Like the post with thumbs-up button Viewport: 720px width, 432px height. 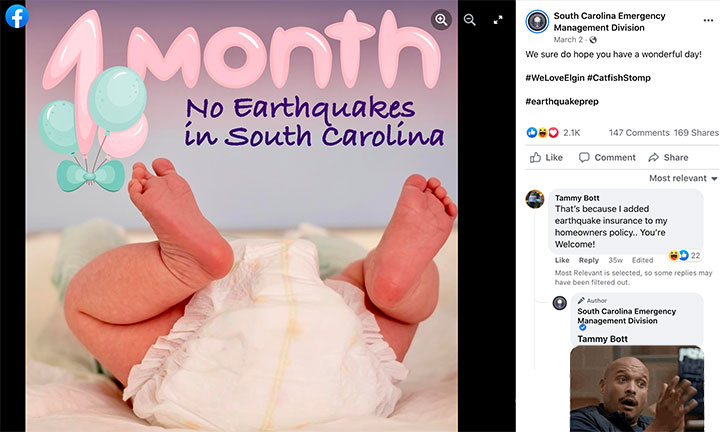pyautogui.click(x=546, y=157)
